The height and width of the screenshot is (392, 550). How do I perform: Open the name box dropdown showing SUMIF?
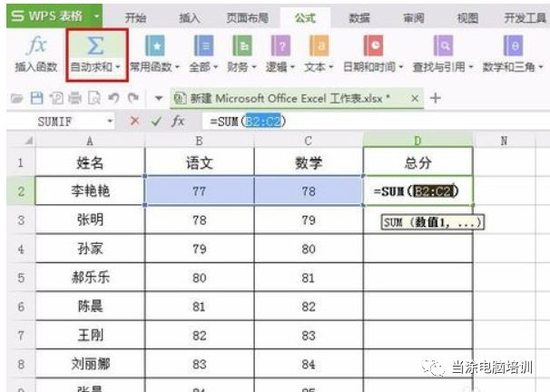(x=110, y=122)
